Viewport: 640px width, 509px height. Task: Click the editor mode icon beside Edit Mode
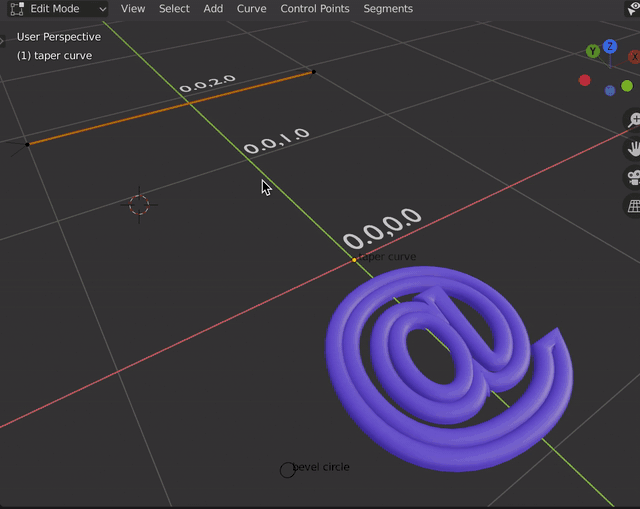pyautogui.click(x=17, y=9)
